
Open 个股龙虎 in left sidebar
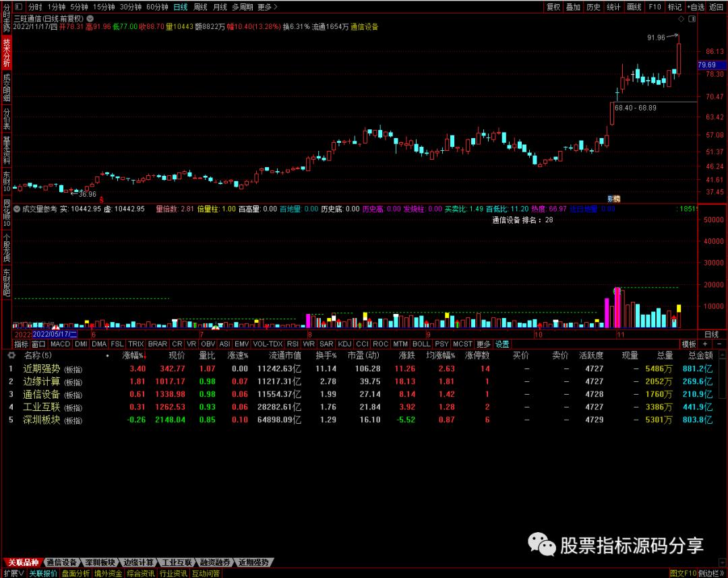(x=7, y=248)
